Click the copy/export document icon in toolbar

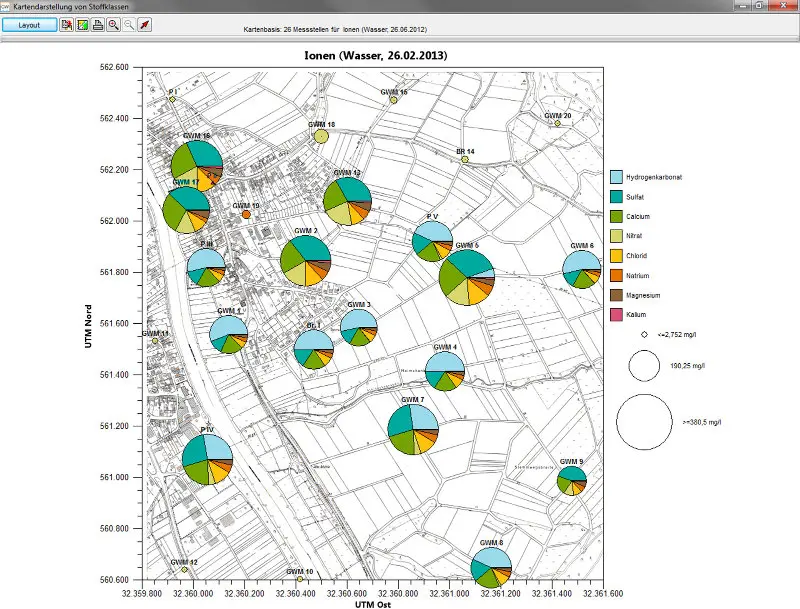(x=66, y=24)
